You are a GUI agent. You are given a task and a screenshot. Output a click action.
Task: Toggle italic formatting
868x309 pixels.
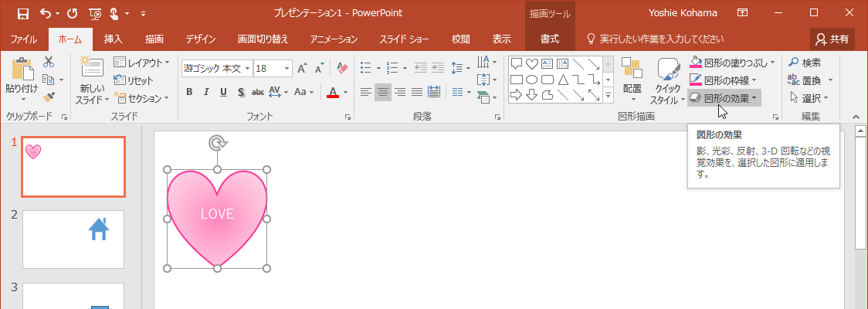tap(206, 92)
